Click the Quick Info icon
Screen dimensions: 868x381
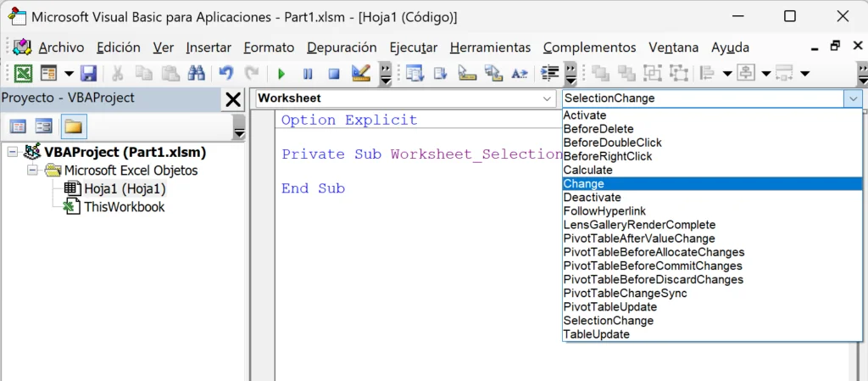[467, 73]
